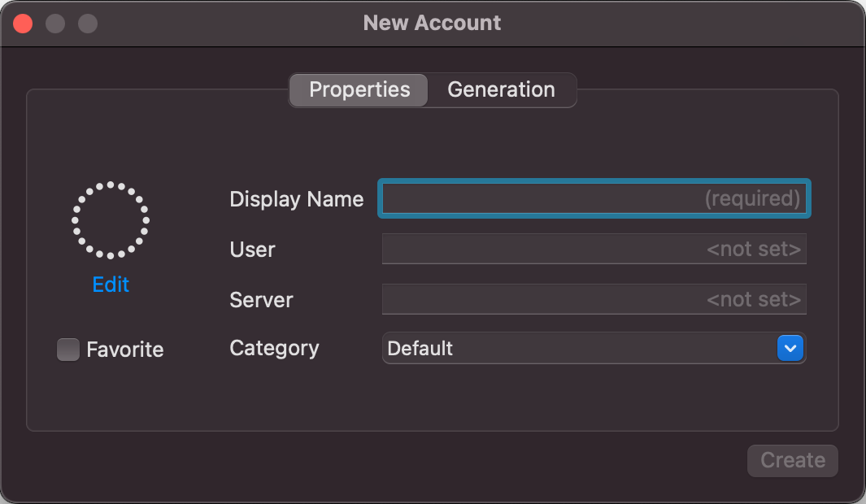Viewport: 866px width, 504px height.
Task: Click the highlighted Display Name field border
Action: tap(594, 181)
